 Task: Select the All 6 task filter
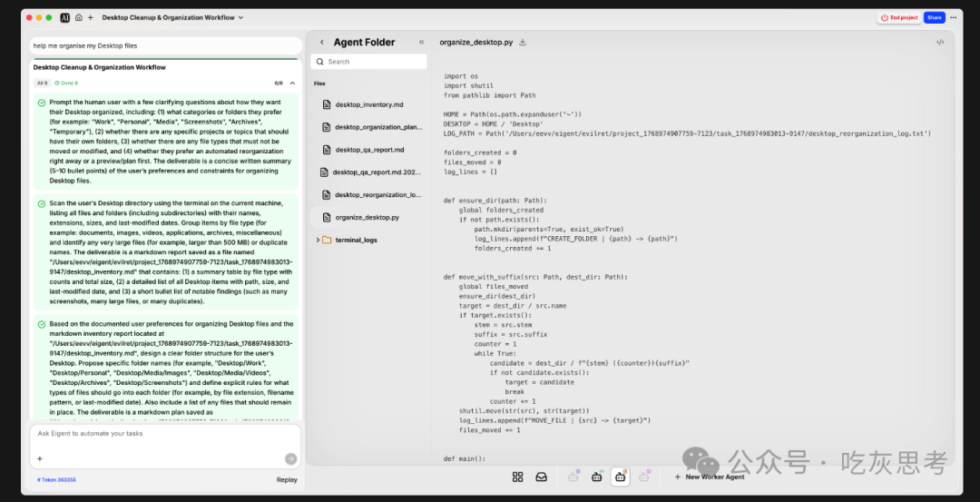coord(42,83)
